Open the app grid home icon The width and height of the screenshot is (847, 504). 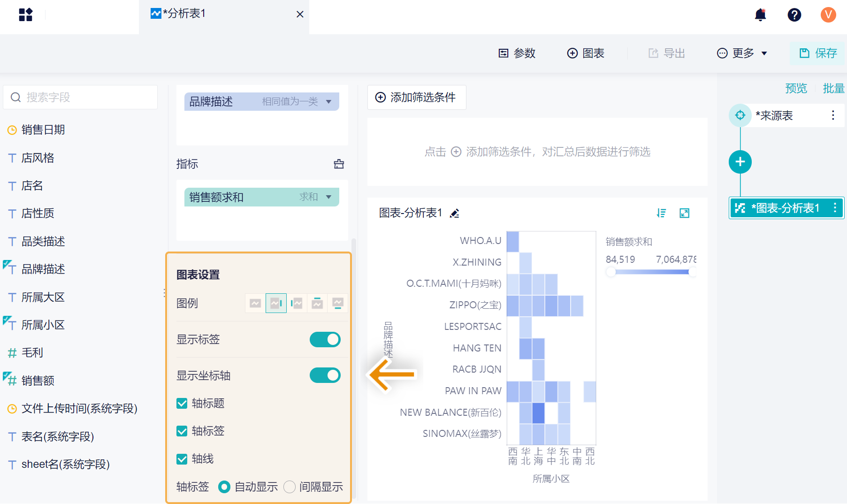[x=26, y=15]
